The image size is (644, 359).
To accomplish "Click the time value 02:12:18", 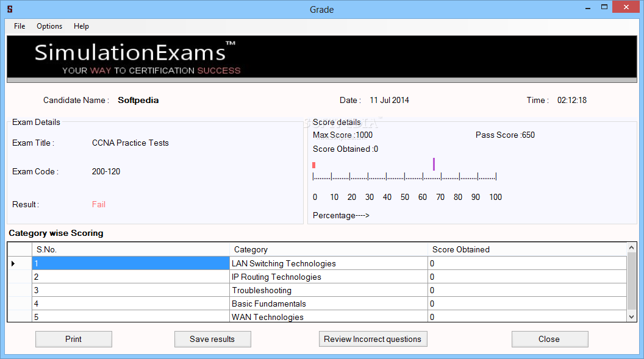I will (571, 100).
